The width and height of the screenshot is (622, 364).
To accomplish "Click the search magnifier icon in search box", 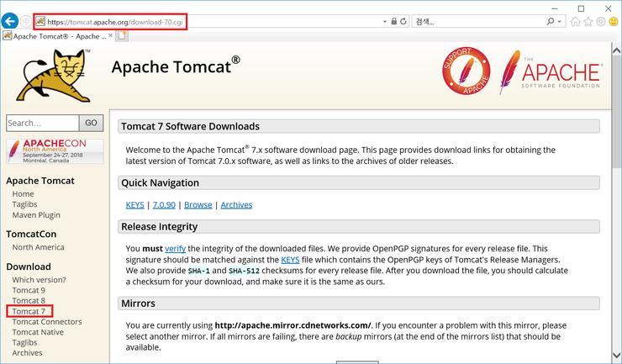I will coord(551,21).
